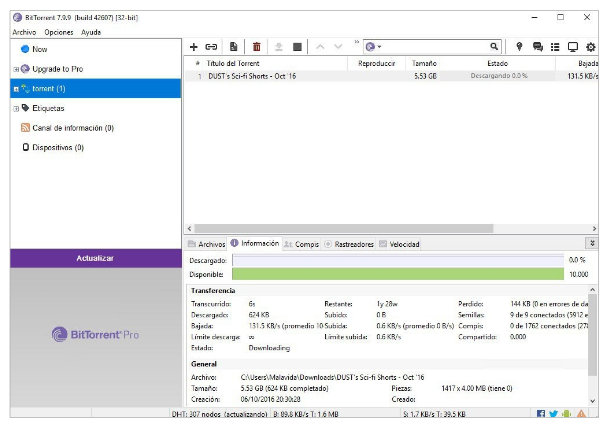Image resolution: width=611 pixels, height=431 pixels.
Task: Click the red Remove Torrent trash icon
Action: pos(256,47)
